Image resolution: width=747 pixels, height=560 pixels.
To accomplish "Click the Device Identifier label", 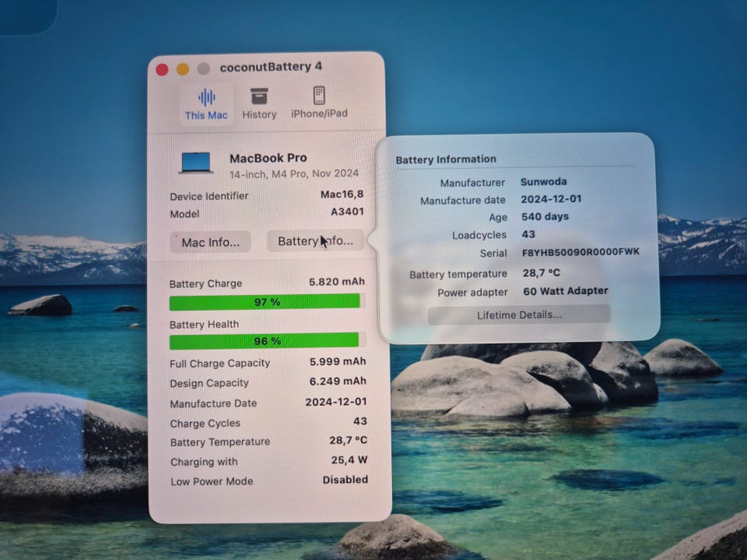I will point(209,196).
